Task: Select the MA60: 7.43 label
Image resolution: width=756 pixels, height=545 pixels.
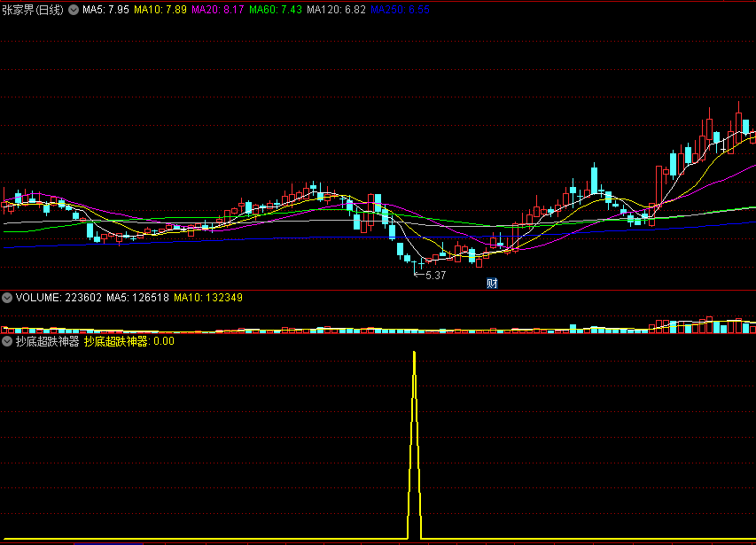Action: [x=276, y=10]
